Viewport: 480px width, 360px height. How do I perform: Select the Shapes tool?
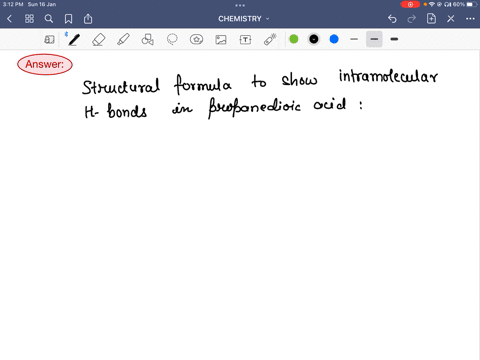coord(148,40)
